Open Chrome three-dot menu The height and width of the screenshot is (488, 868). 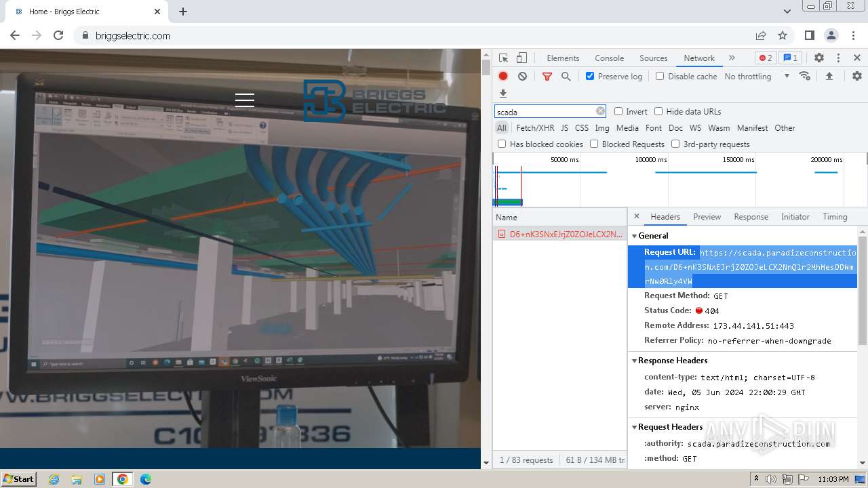(x=854, y=35)
